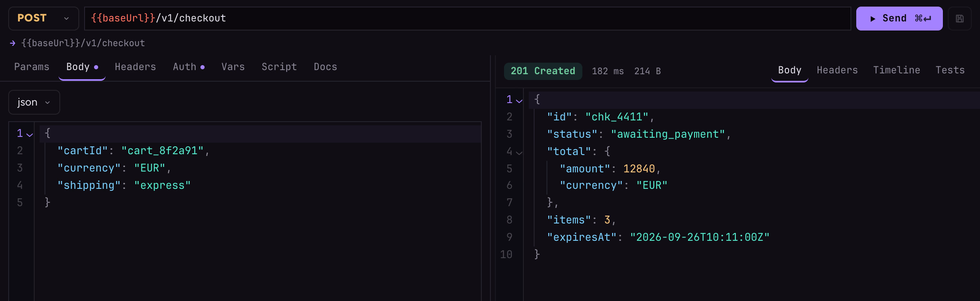Click the 182 ms response time
The image size is (980, 301).
608,71
